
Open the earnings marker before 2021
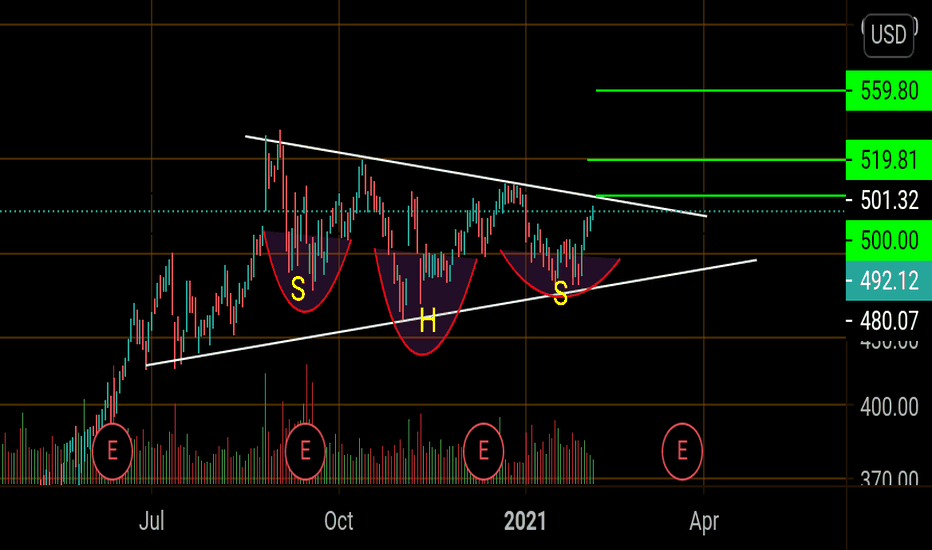click(x=484, y=451)
